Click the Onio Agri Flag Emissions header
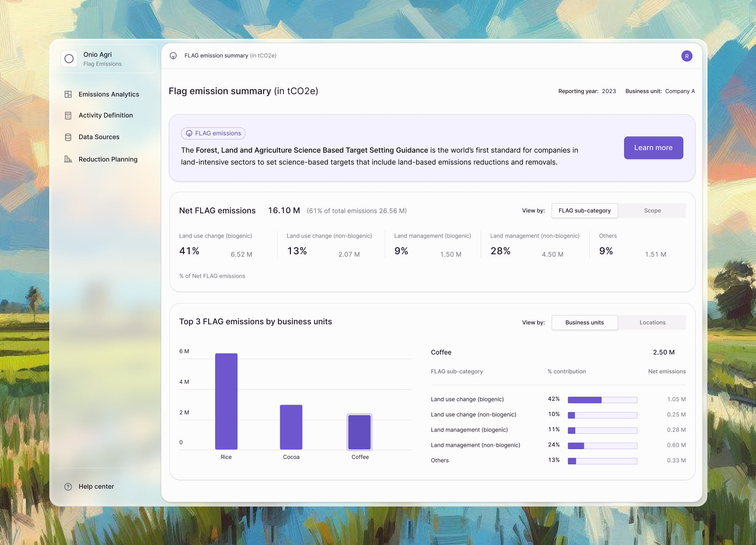Screen dimensions: 756x545 coord(106,59)
